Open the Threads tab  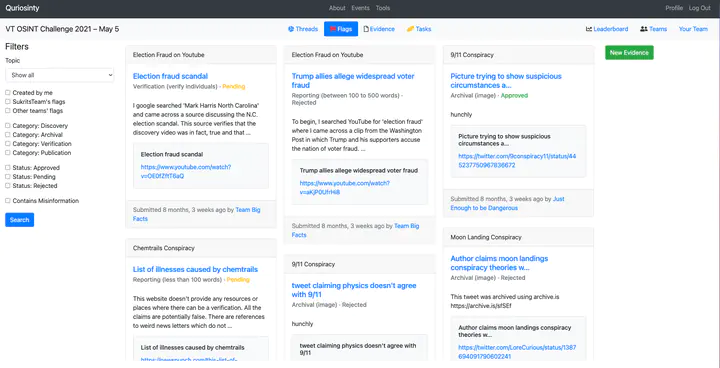point(303,29)
